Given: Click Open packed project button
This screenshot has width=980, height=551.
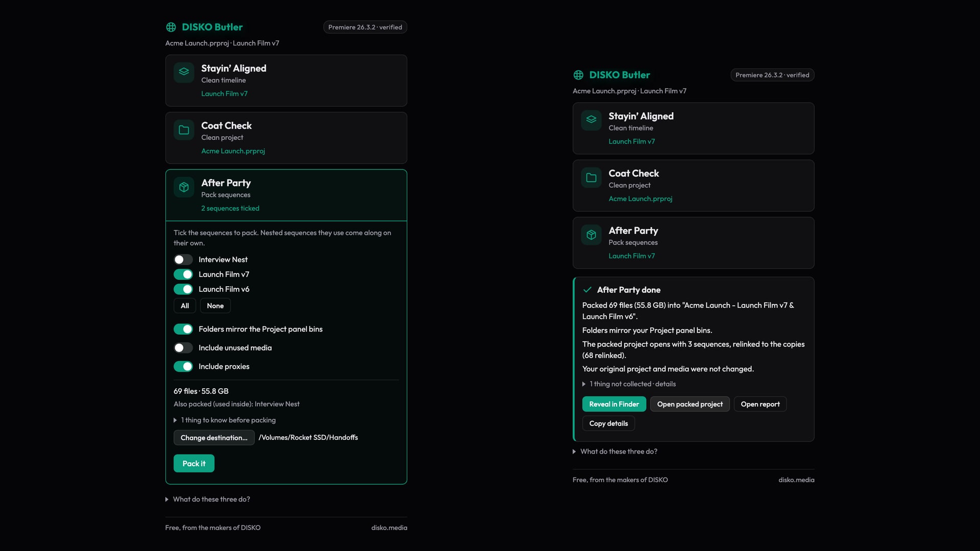Looking at the screenshot, I should point(690,404).
